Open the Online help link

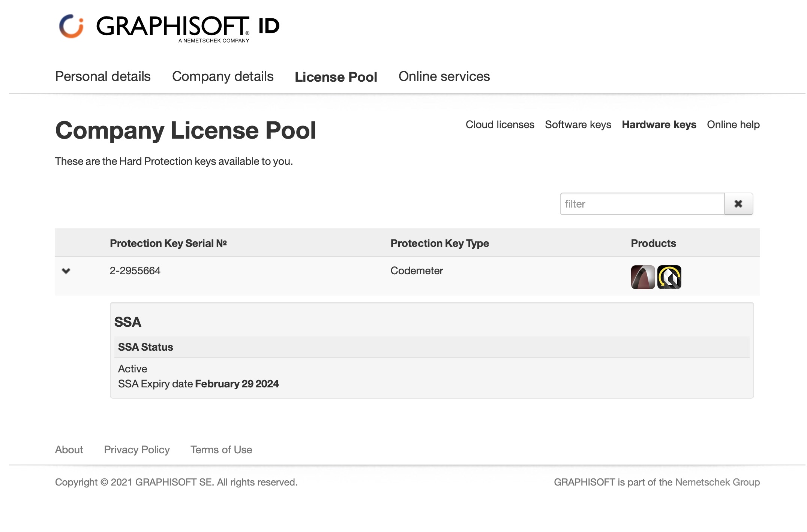[733, 124]
